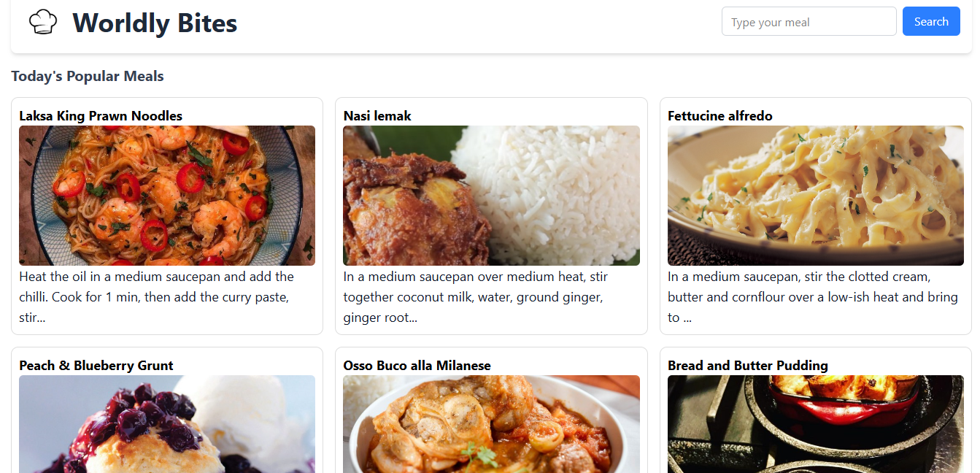
Task: Open the Nasi lemak meal image
Action: 491,196
